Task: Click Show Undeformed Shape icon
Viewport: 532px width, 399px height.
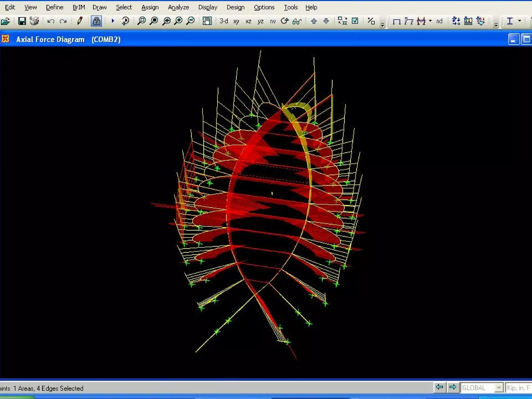Action: coord(396,21)
